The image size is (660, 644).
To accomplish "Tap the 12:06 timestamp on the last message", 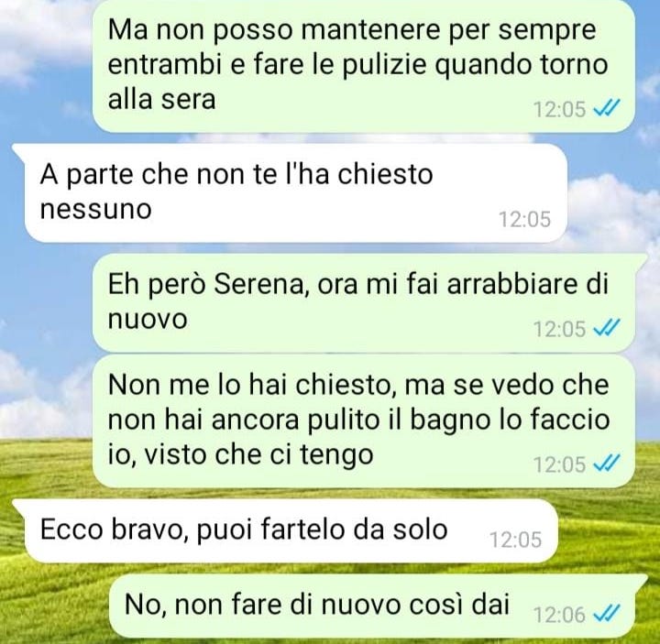I will (559, 615).
